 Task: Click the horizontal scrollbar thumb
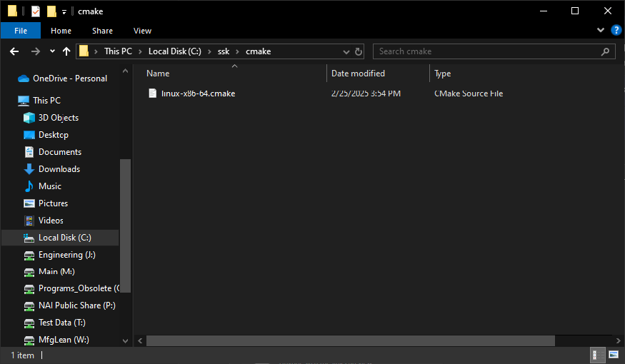351,340
